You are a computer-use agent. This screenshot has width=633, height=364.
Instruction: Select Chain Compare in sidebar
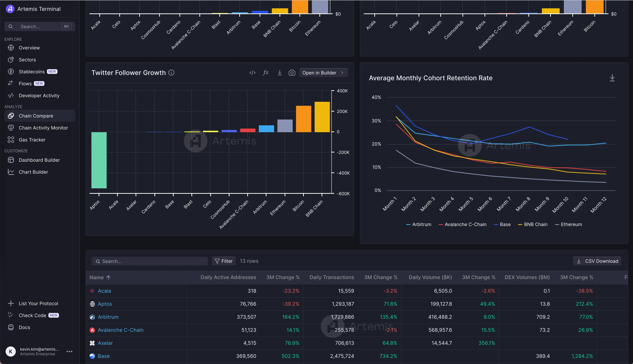(x=40, y=116)
